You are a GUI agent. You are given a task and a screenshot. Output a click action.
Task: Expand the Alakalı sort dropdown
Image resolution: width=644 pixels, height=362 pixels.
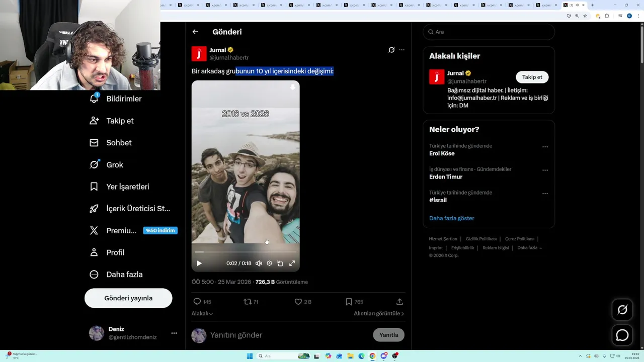tap(202, 313)
